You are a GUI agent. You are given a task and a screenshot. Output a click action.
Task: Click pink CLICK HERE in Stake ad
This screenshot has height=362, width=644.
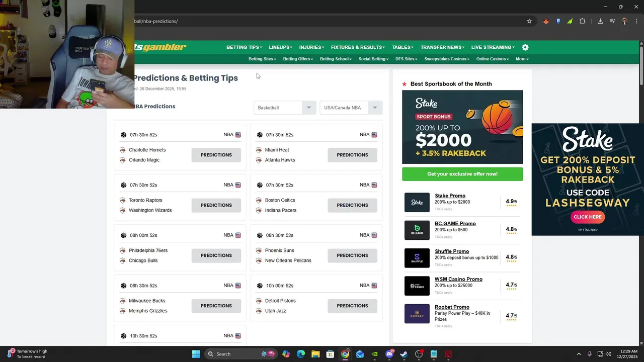[x=587, y=217]
